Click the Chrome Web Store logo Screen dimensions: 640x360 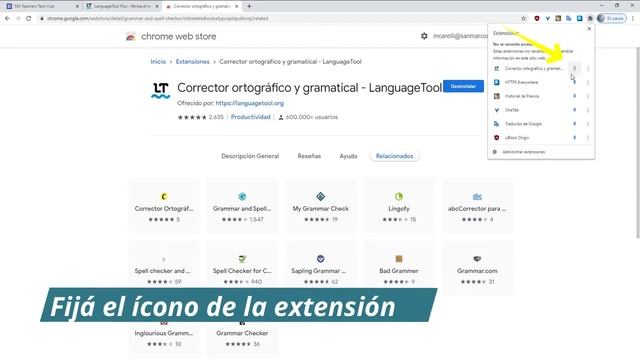[x=131, y=36]
